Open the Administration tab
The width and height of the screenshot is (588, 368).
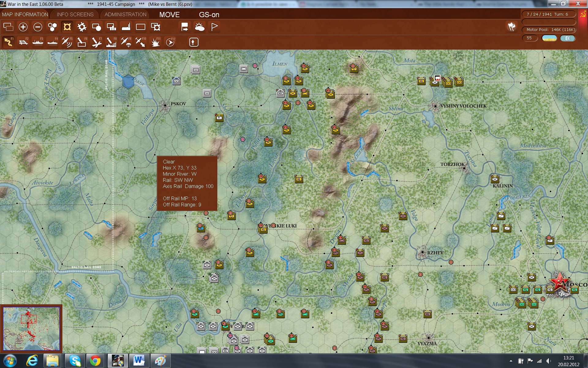coord(126,14)
